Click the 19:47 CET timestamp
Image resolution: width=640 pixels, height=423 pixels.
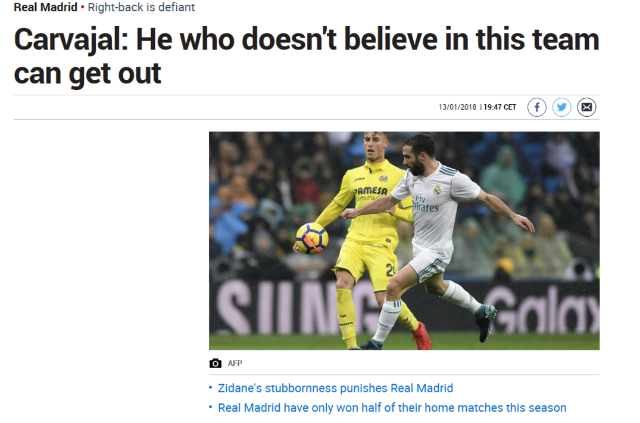[500, 107]
